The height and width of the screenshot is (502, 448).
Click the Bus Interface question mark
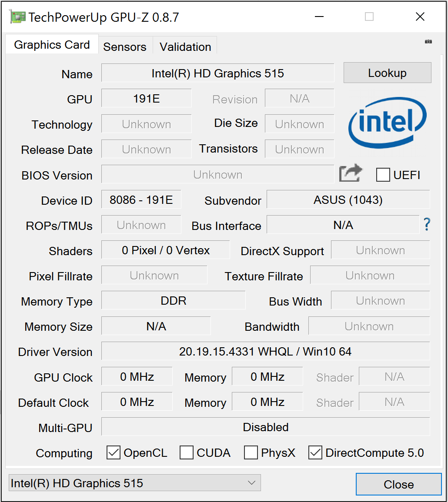click(427, 224)
